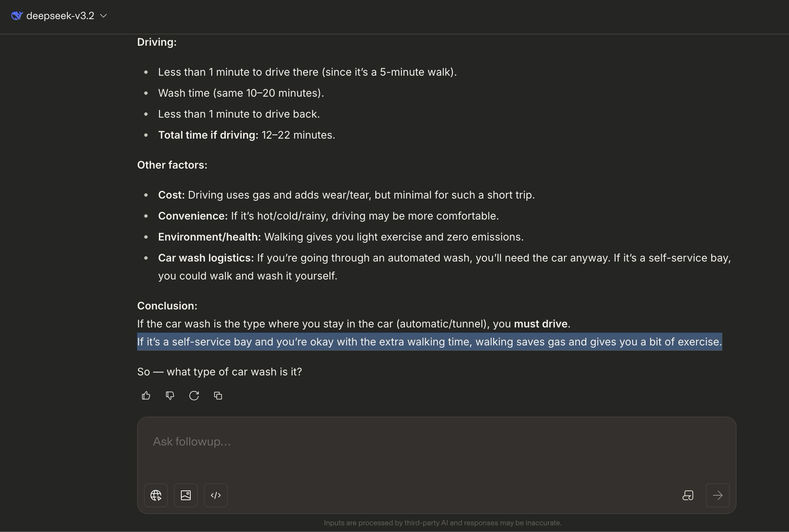Toggle the web search globe button
789x532 pixels.
tap(156, 495)
